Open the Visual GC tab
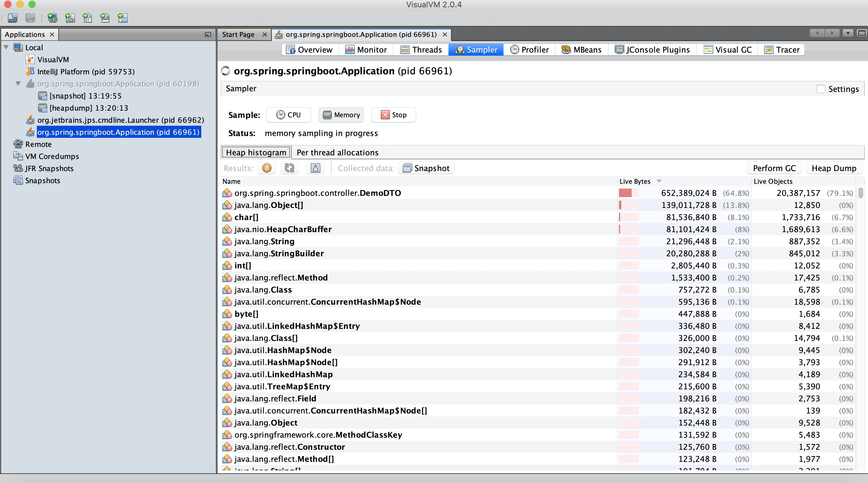 [x=727, y=50]
